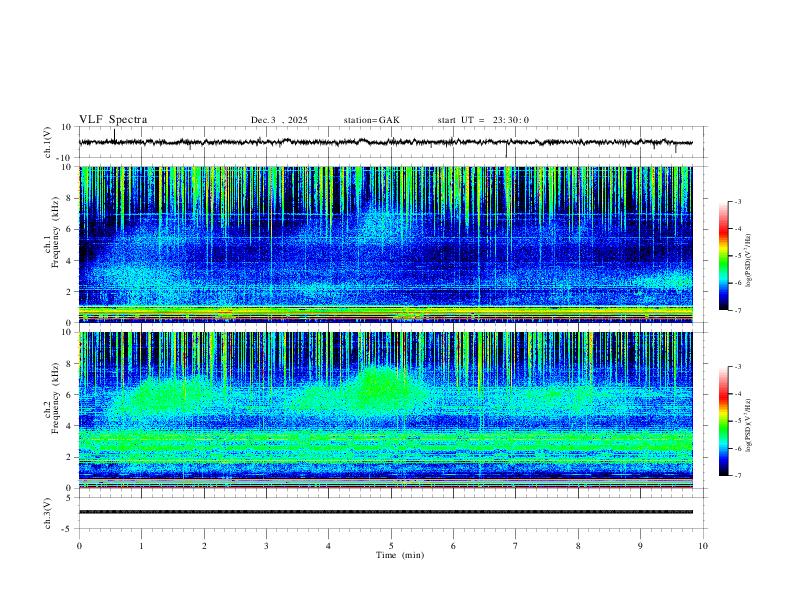Click the ch.1 spectrogram panel
This screenshot has height=612, width=792.
tap(386, 244)
